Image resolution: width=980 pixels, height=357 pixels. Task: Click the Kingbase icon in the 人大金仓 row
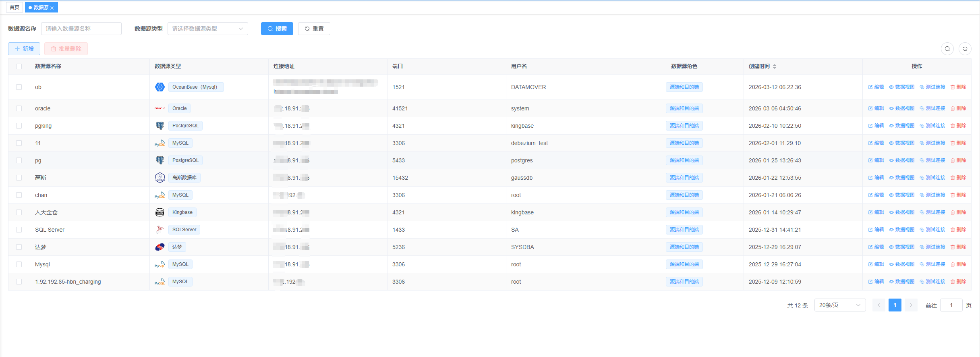pyautogui.click(x=160, y=212)
